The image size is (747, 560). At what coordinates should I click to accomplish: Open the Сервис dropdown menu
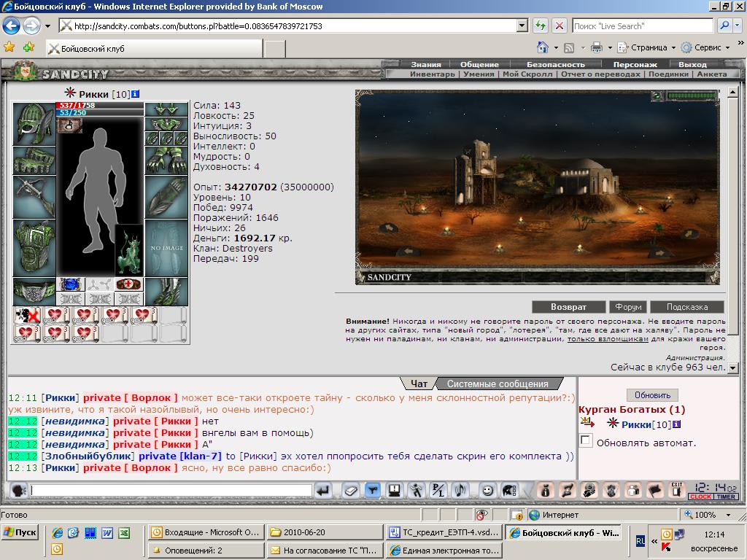click(705, 47)
